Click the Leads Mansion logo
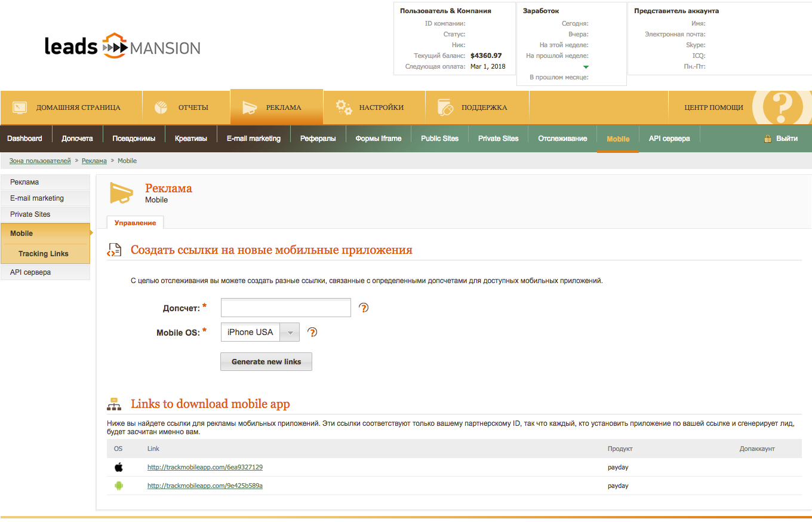This screenshot has width=812, height=522. tap(122, 46)
